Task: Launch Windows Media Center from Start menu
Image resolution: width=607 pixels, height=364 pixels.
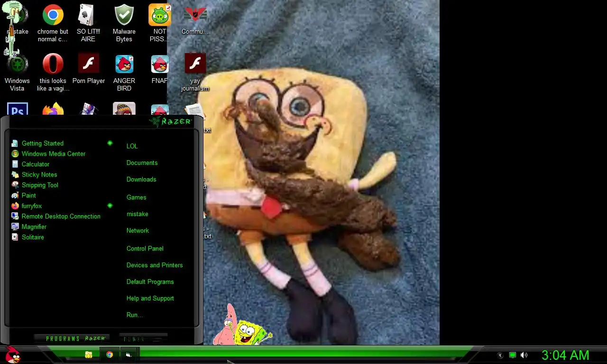Action: [x=53, y=154]
